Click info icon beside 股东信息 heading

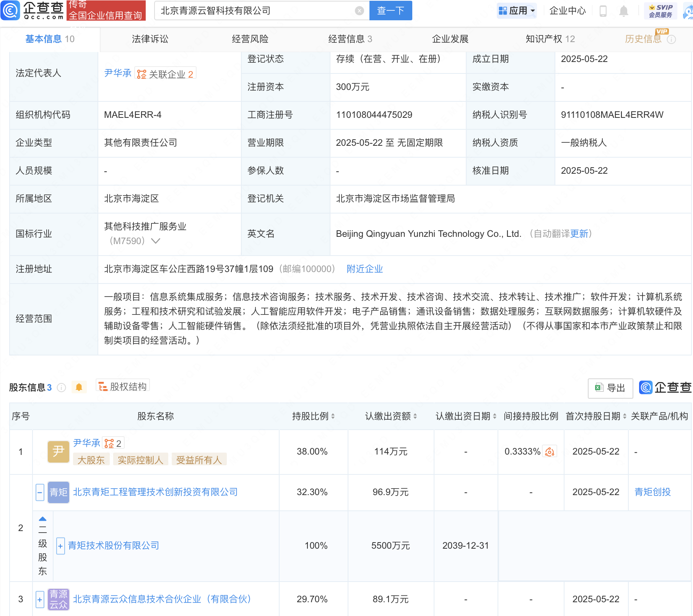click(61, 388)
